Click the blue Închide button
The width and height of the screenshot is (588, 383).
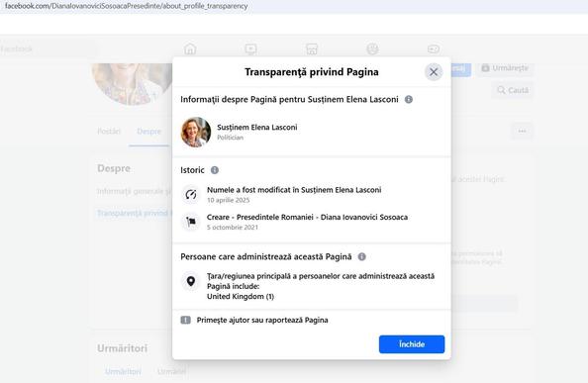tap(412, 344)
